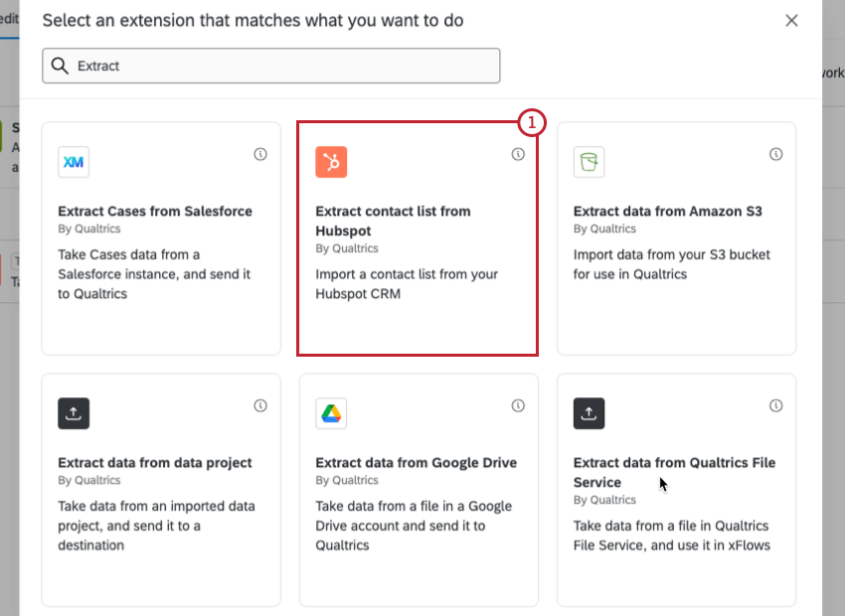845x616 pixels.
Task: Click the orange Hubspot sprocket icon
Action: point(331,162)
